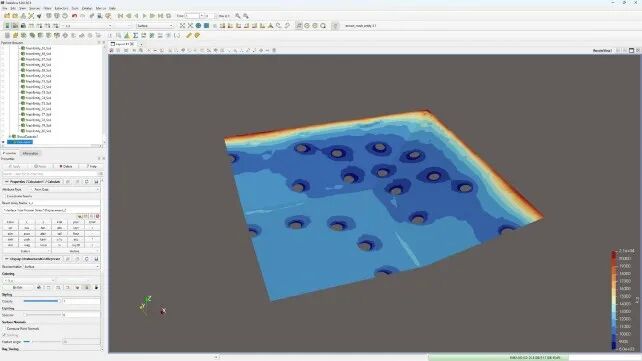Click the Opacity slider
Image resolution: width=642 pixels, height=361 pixels.
tap(41, 301)
